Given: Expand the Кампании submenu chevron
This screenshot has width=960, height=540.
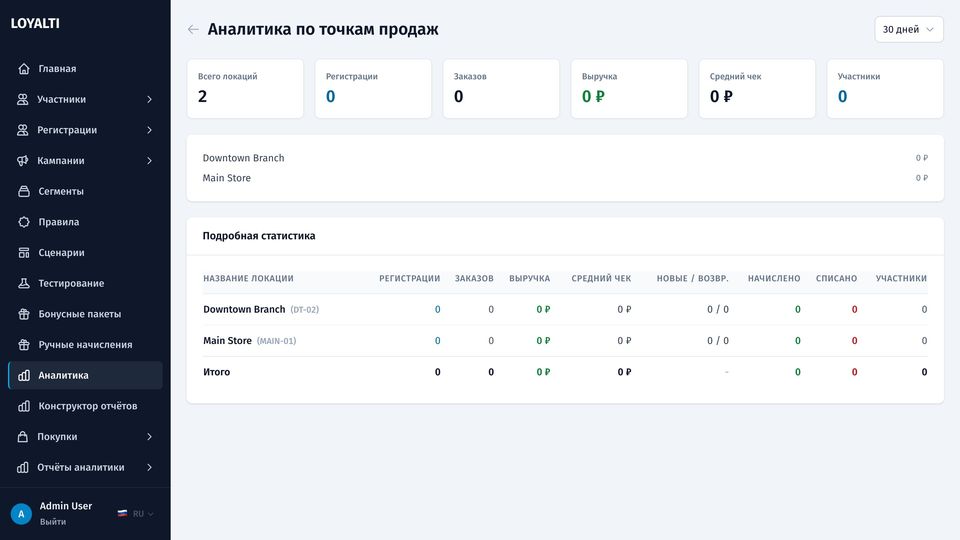Looking at the screenshot, I should (x=149, y=160).
